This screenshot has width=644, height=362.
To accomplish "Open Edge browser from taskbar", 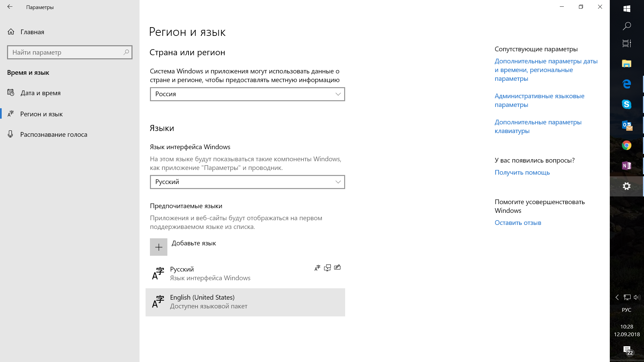I will pos(627,84).
